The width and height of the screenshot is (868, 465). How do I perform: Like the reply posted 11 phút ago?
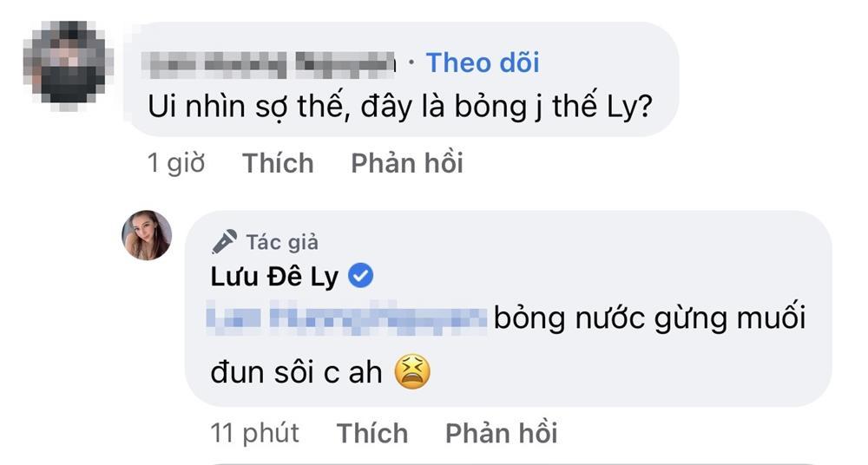pyautogui.click(x=372, y=432)
